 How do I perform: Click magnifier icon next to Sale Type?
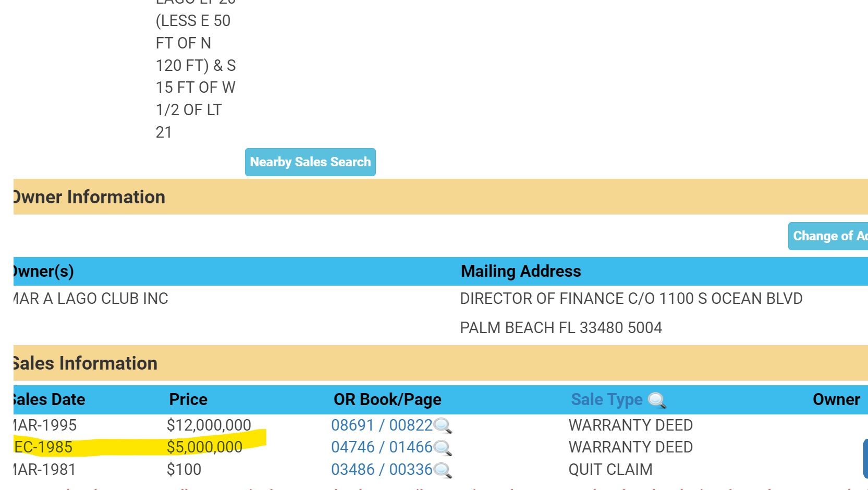click(x=657, y=400)
